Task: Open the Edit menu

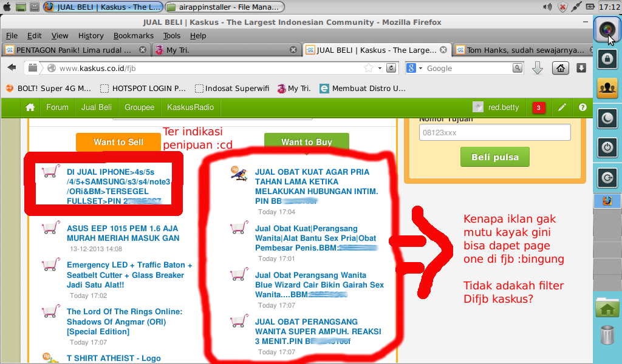Action: [35, 36]
